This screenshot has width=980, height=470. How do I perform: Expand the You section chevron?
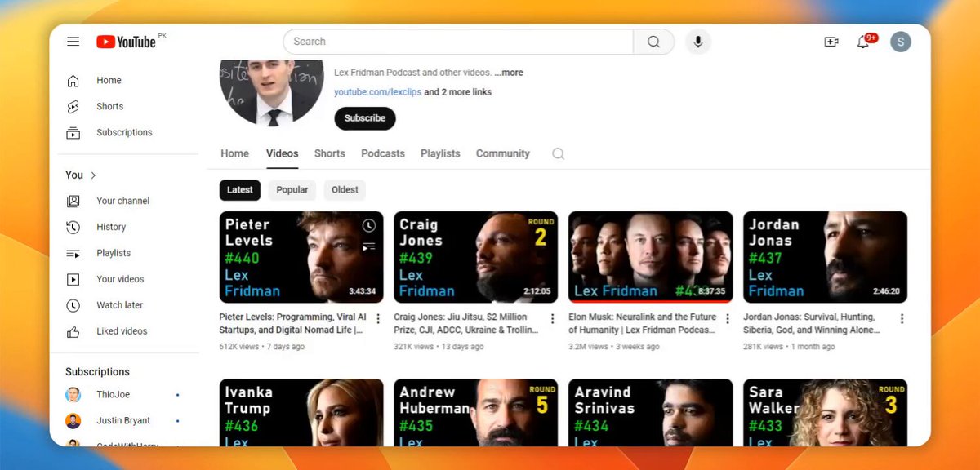coord(93,175)
